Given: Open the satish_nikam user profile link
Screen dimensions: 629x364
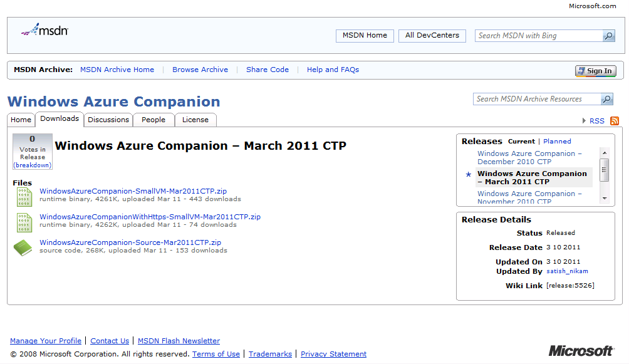Looking at the screenshot, I should pos(567,271).
